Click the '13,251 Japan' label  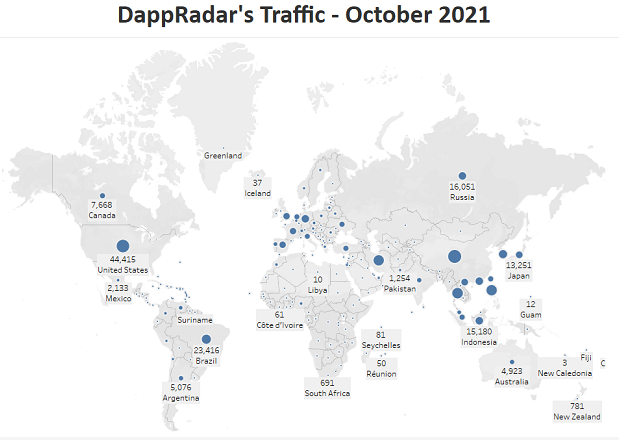click(519, 270)
